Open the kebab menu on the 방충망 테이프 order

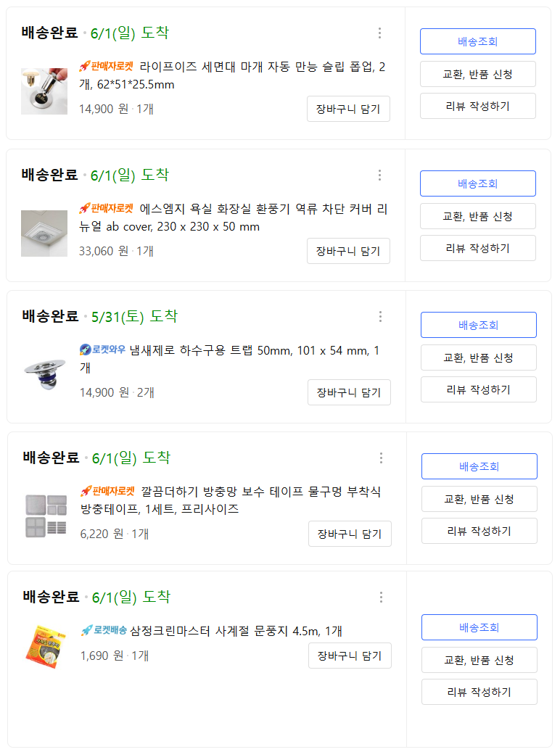(379, 458)
